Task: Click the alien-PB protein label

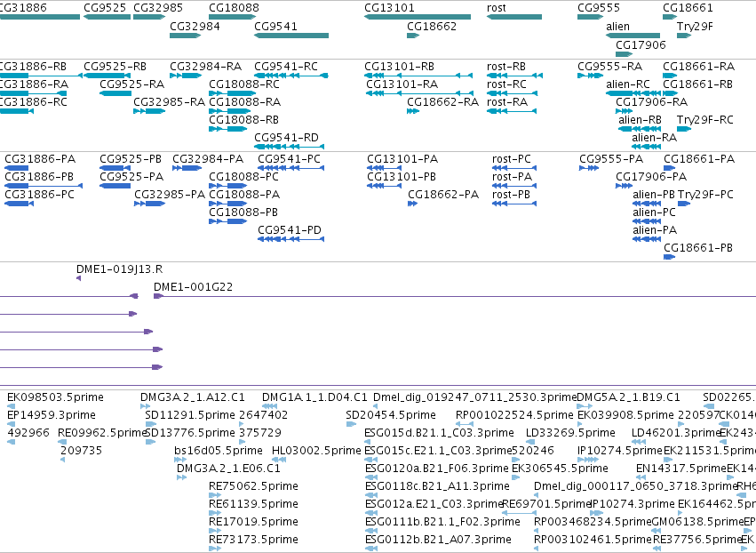Action: (654, 195)
